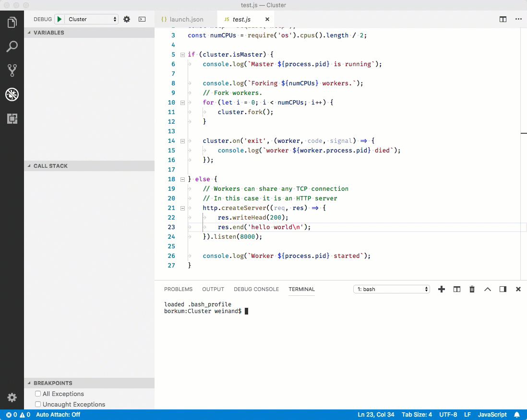Open launch configuration settings gear

coord(126,19)
